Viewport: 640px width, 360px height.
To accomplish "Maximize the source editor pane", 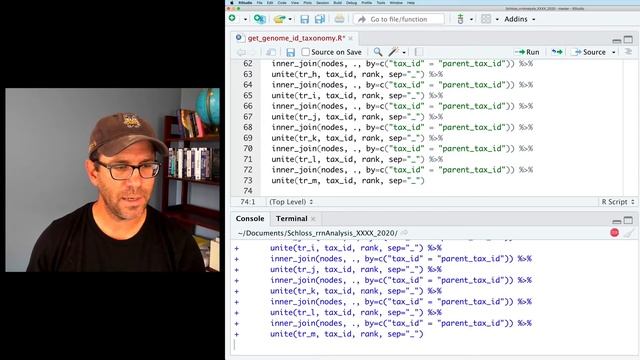I will pos(628,39).
